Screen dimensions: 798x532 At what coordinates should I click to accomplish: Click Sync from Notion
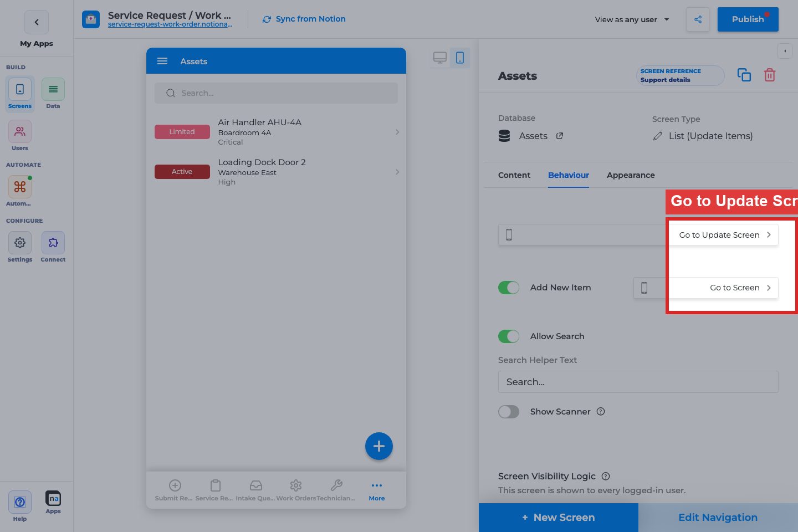click(x=304, y=19)
